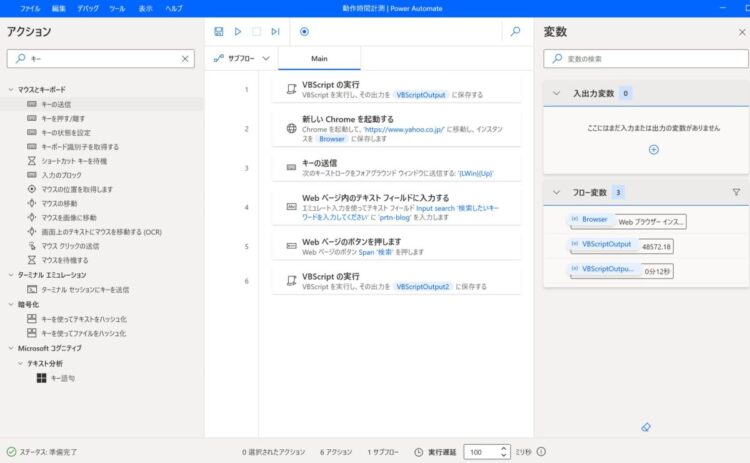Open the デバッグ menu
This screenshot has height=463, width=750.
[x=88, y=8]
